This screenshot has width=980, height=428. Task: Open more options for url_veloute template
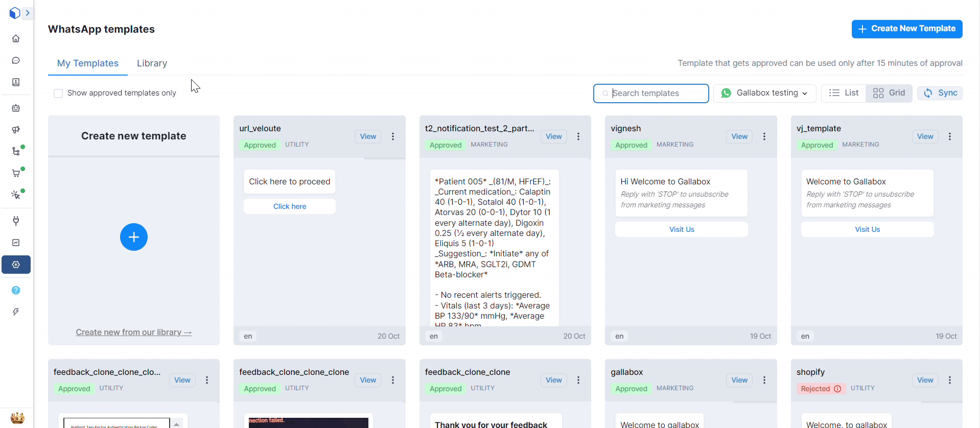coord(393,136)
